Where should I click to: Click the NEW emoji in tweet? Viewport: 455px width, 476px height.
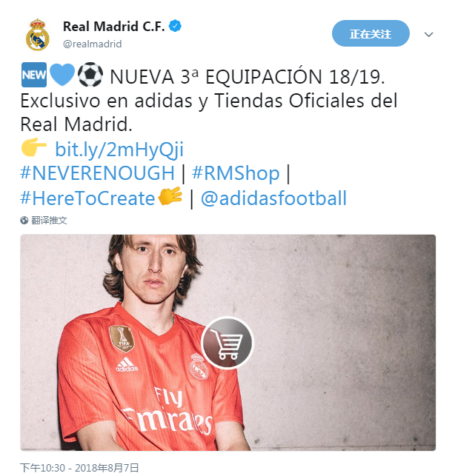point(34,75)
